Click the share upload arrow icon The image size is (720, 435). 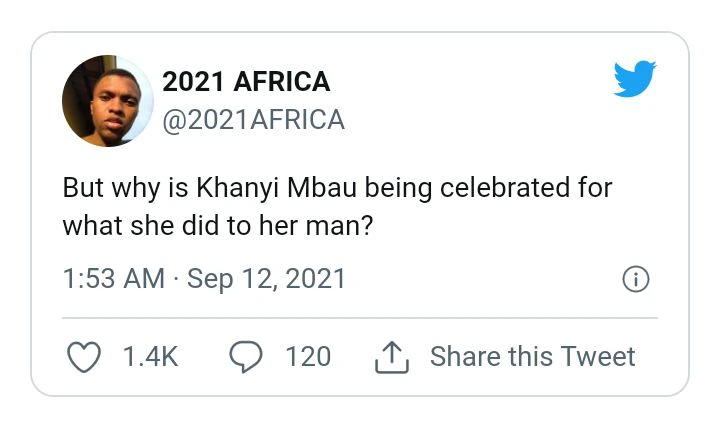(x=392, y=357)
